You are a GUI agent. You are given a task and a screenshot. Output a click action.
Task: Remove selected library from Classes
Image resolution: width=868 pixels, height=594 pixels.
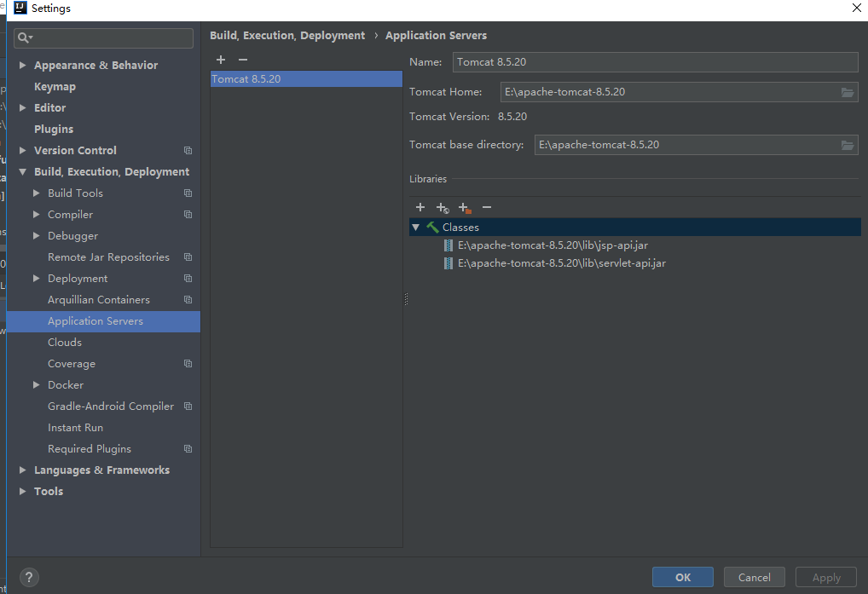[487, 207]
